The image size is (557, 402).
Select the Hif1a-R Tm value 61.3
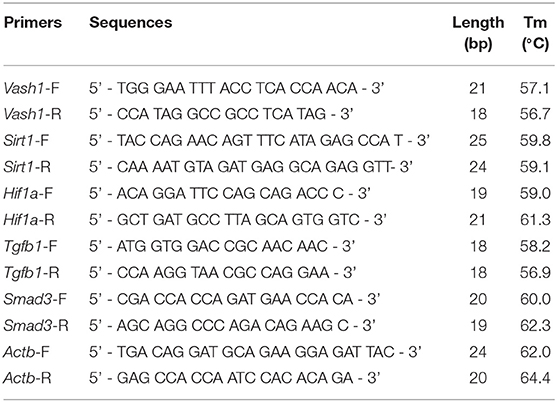coord(535,219)
